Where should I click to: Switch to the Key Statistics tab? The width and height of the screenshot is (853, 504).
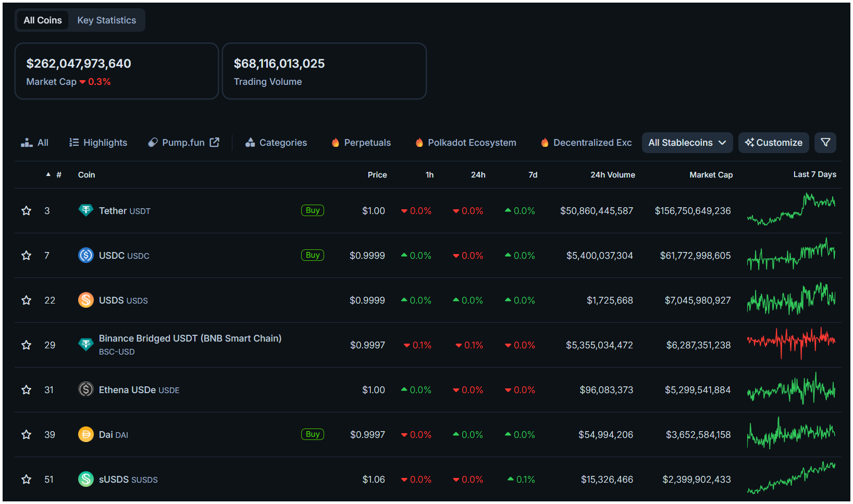click(106, 20)
